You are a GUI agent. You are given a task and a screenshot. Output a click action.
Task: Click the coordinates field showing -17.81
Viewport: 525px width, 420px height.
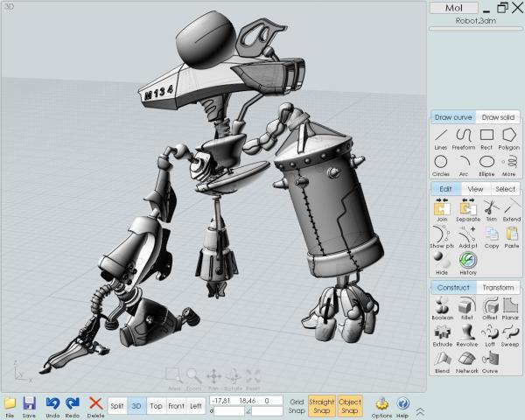246,401
